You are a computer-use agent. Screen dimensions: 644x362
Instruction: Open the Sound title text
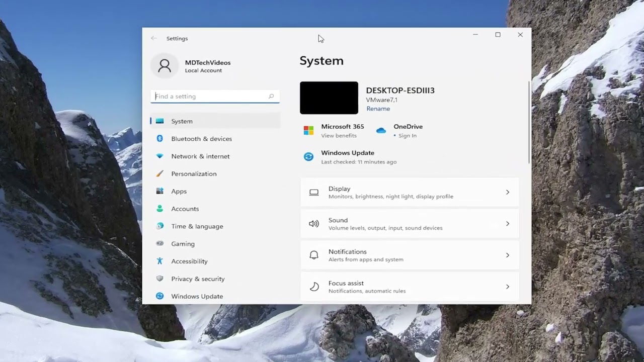coord(338,220)
